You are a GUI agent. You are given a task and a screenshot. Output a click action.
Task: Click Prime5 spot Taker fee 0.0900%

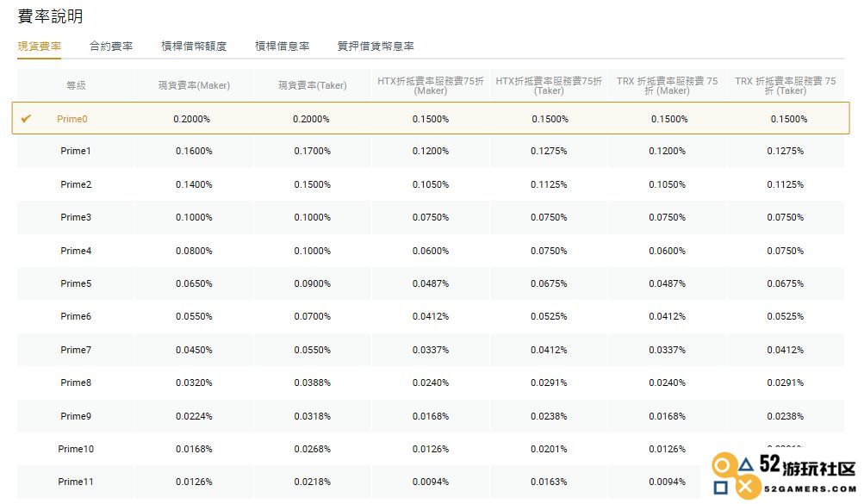pyautogui.click(x=313, y=283)
